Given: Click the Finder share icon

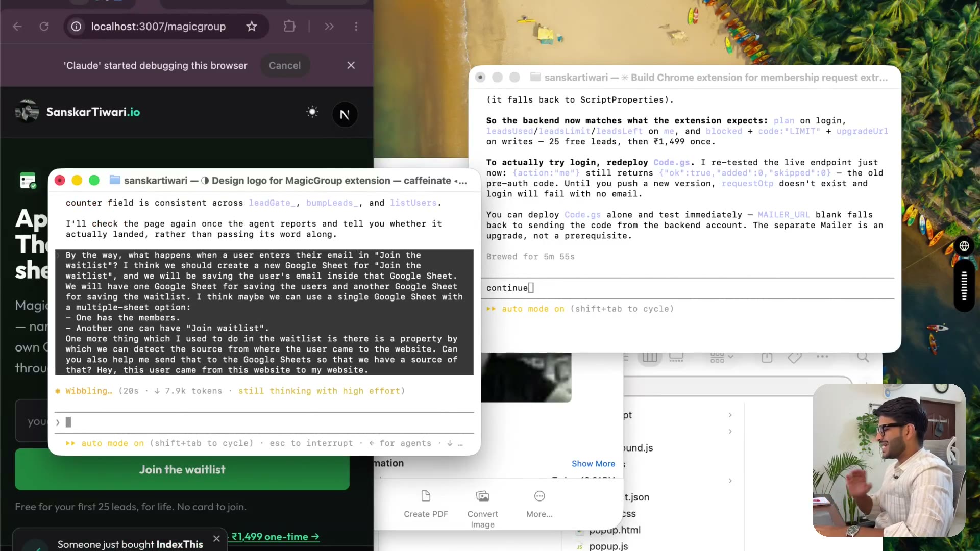Looking at the screenshot, I should [x=767, y=357].
